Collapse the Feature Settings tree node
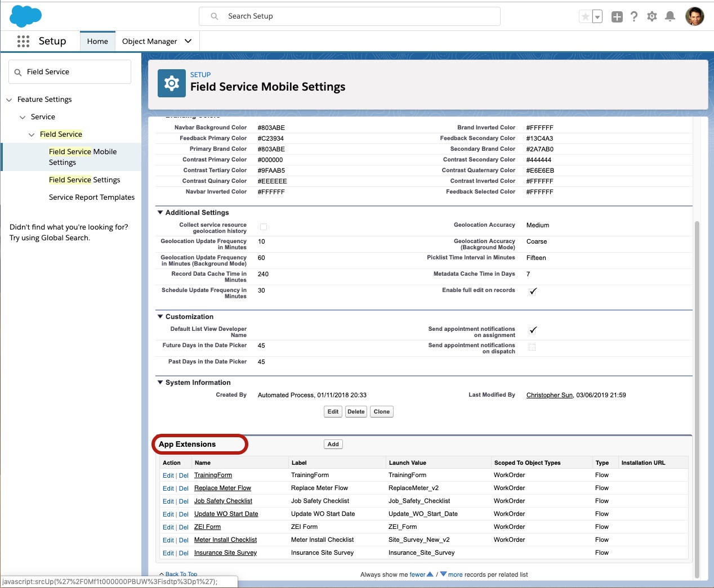The height and width of the screenshot is (588, 714). click(x=9, y=100)
